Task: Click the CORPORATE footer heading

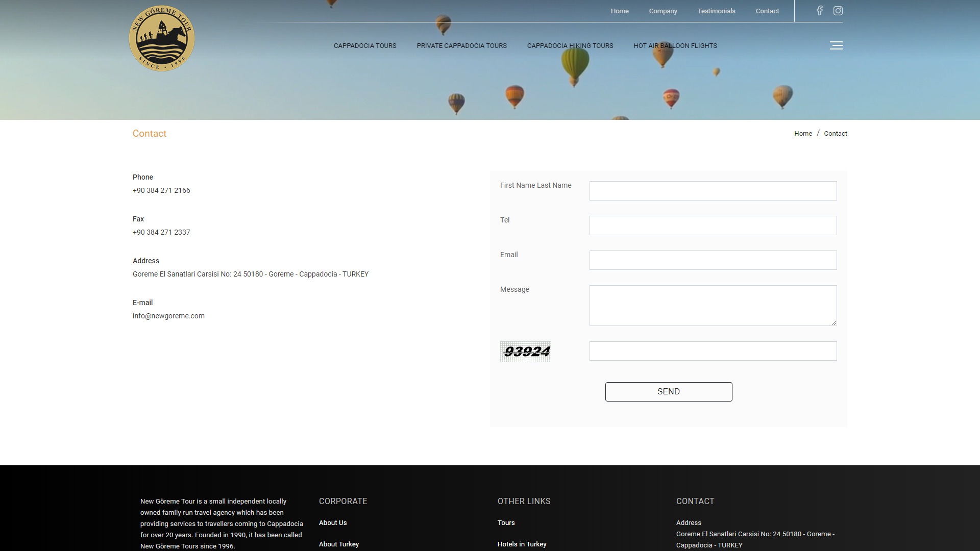Action: coord(343,501)
